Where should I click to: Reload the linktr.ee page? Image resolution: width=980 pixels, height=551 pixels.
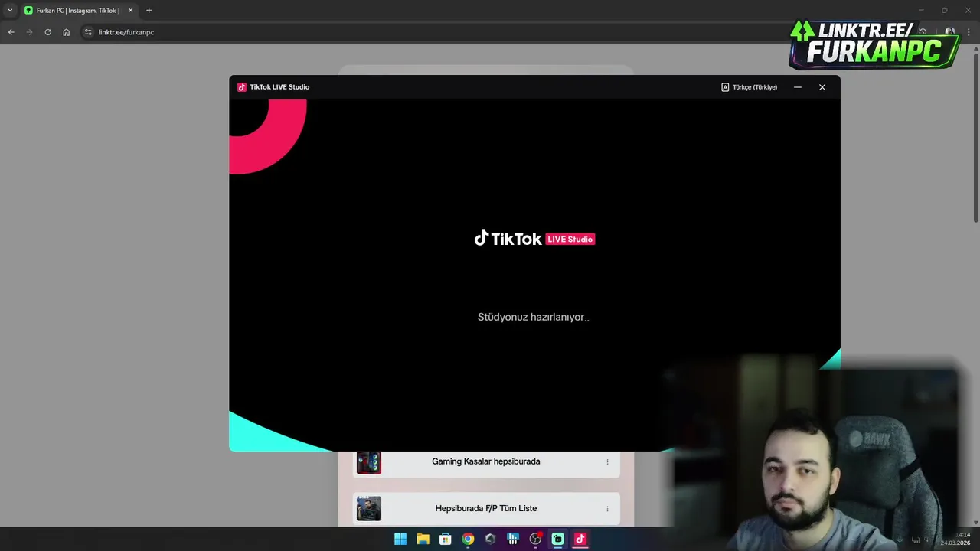(x=47, y=32)
